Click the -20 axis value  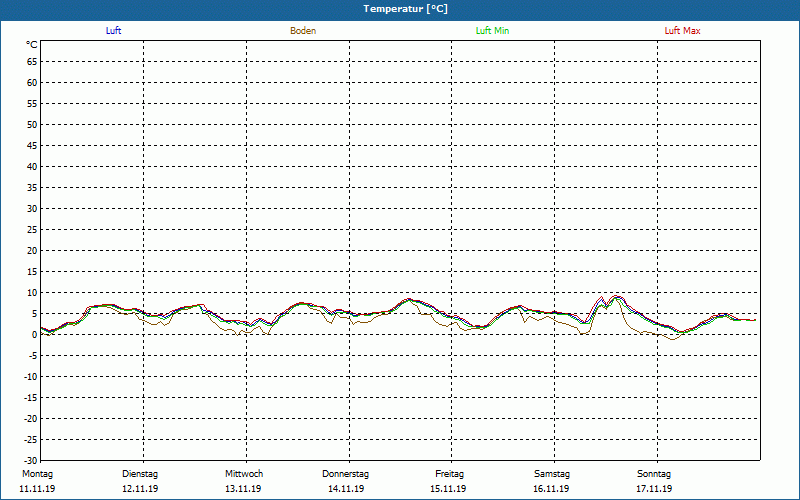31,418
